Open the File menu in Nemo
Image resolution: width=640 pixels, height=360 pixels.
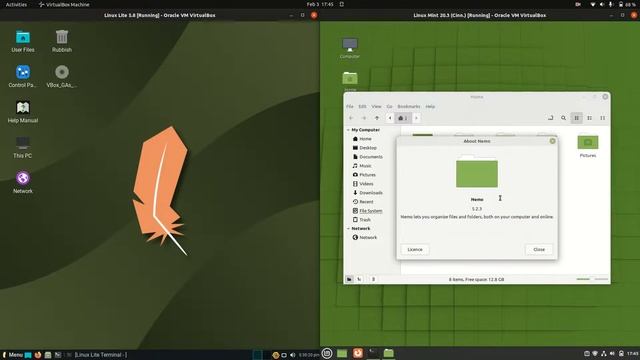pos(350,107)
